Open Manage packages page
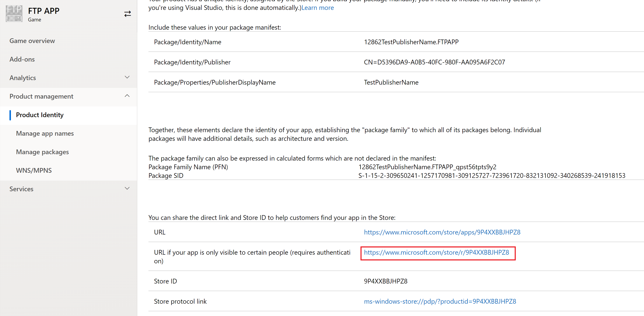The height and width of the screenshot is (316, 644). [42, 152]
